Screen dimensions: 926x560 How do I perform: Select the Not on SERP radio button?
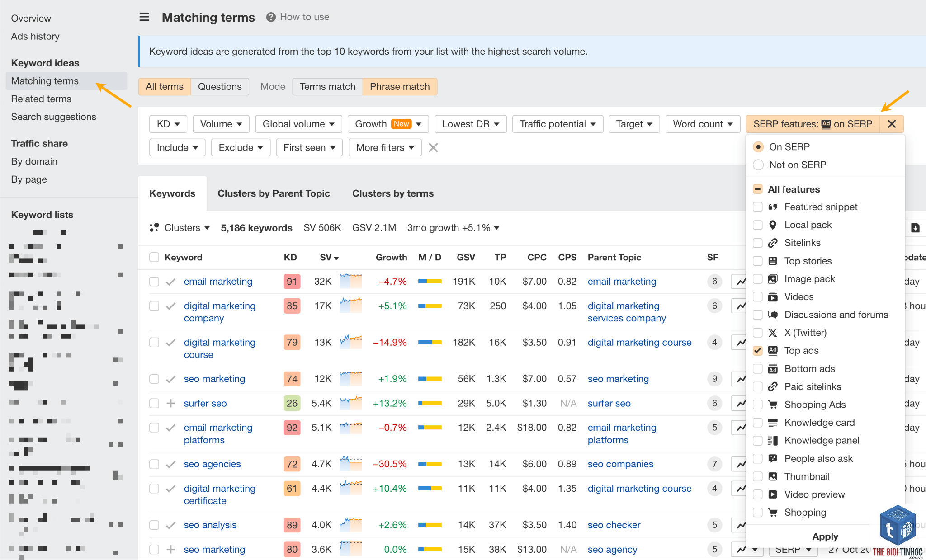758,165
